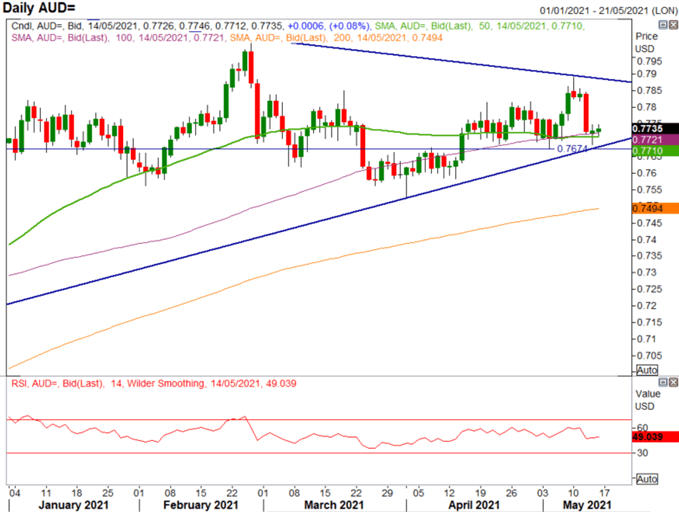The width and height of the screenshot is (679, 512).
Task: Click the green SMA 50 legend text
Action: click(479, 26)
